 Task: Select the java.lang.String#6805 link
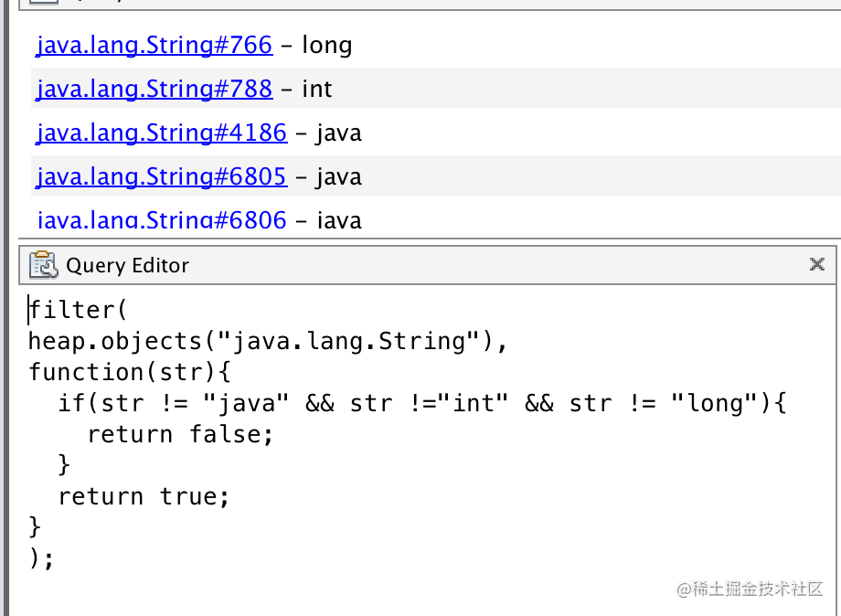click(x=161, y=176)
